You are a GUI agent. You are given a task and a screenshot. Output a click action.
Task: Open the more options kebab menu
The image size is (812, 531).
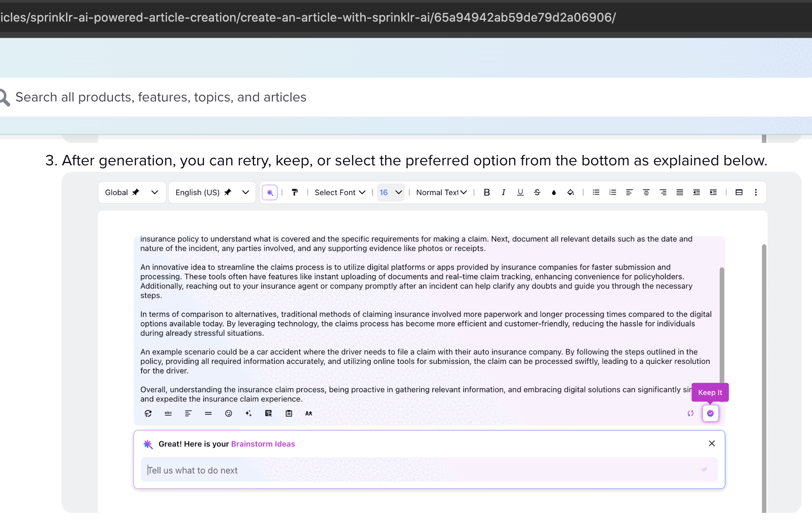coord(755,193)
